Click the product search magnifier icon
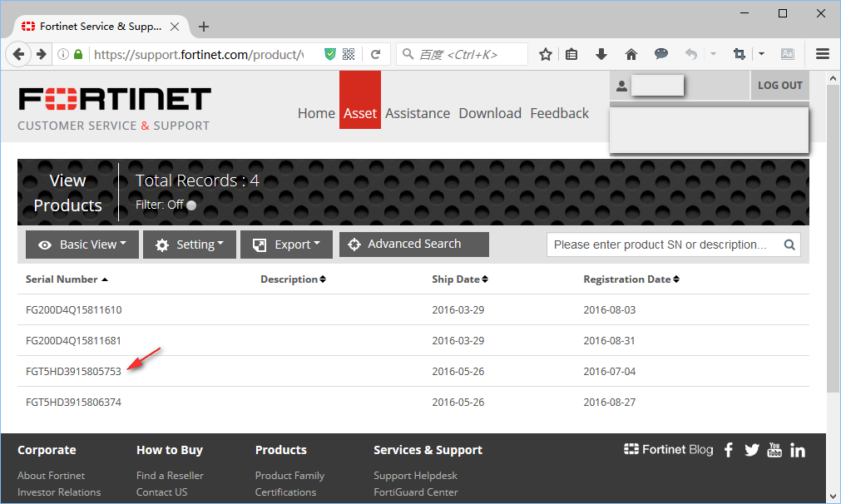 point(789,245)
